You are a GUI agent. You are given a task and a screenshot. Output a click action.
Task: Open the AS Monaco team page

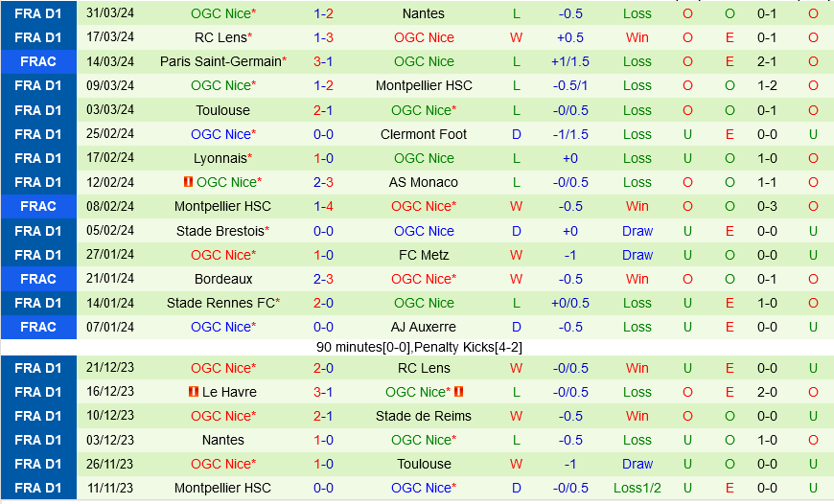(424, 182)
